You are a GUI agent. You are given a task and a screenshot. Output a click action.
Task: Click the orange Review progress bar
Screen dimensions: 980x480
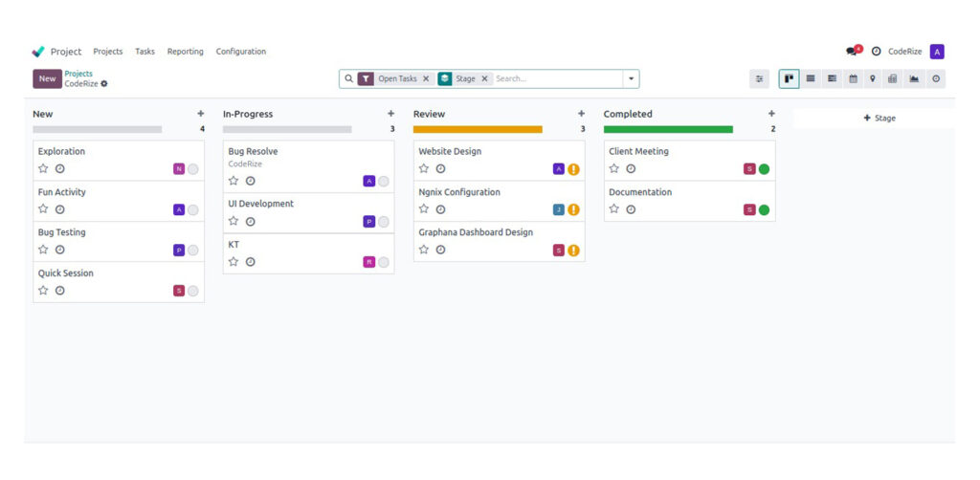[x=478, y=129]
